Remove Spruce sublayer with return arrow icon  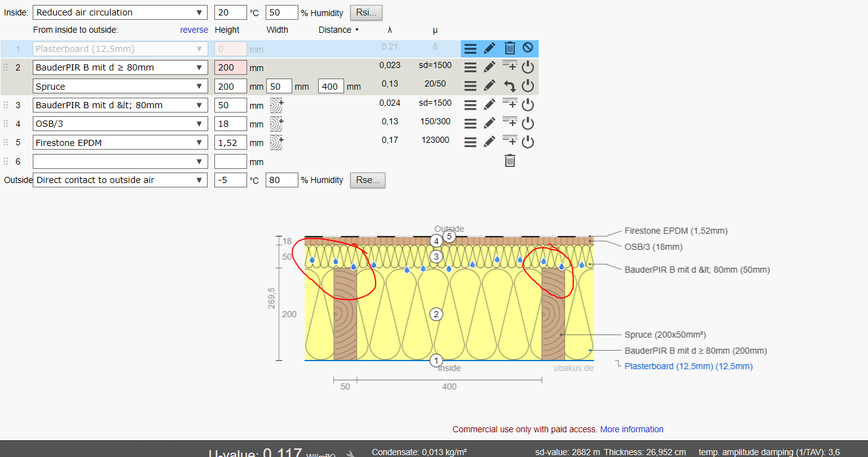point(510,87)
